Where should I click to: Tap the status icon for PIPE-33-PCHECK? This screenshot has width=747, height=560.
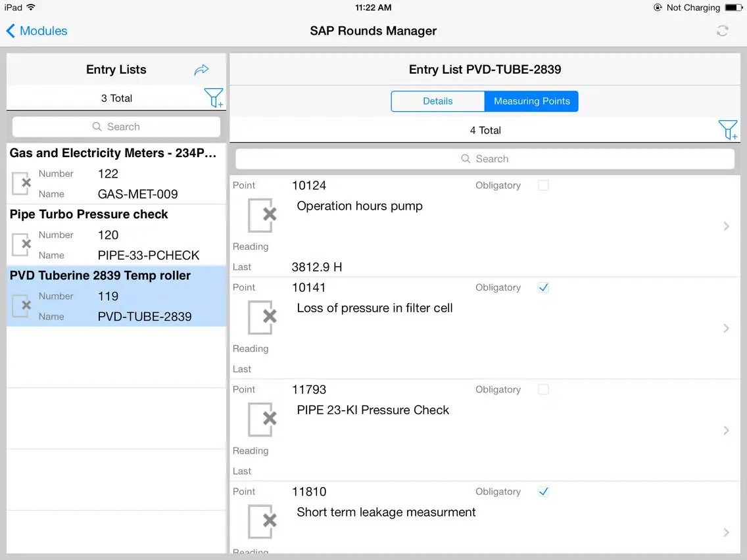coord(22,245)
